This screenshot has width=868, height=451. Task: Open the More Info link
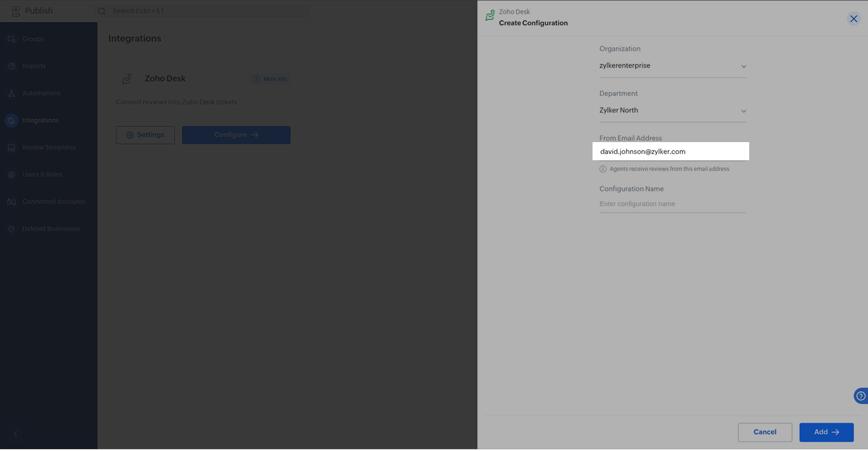[270, 79]
